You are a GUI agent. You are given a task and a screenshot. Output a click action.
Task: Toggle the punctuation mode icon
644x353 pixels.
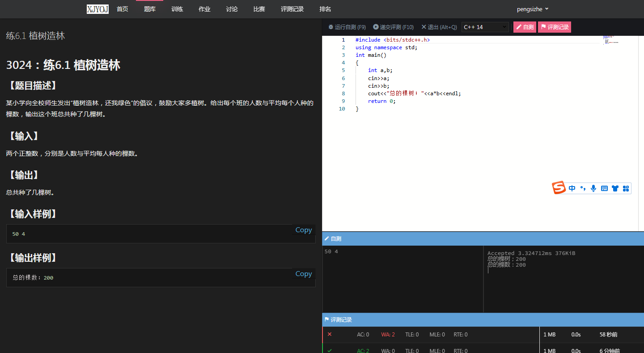pyautogui.click(x=583, y=188)
